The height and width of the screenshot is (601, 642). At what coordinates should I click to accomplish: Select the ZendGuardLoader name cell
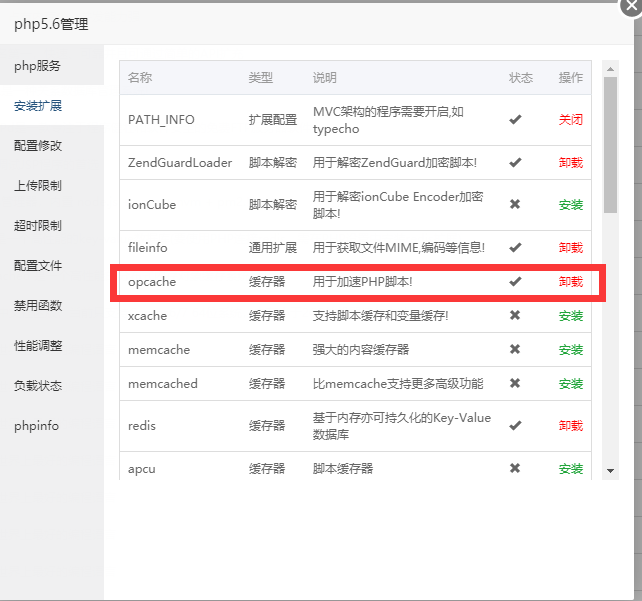[x=180, y=163]
